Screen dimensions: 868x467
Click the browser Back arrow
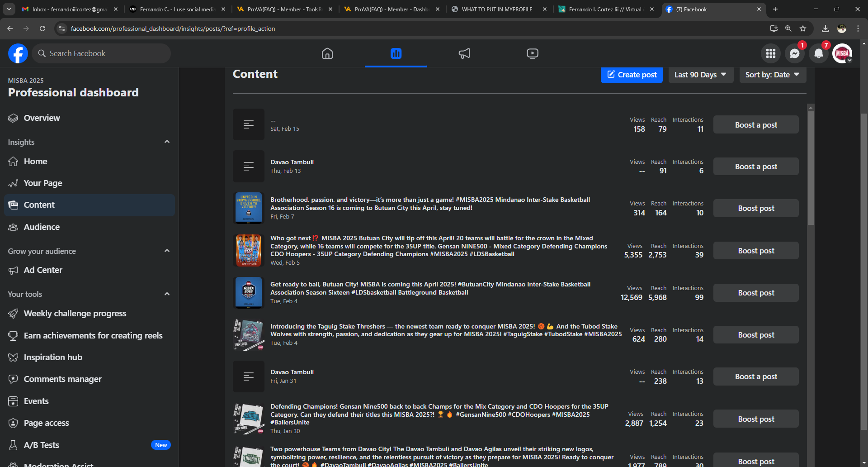click(10, 29)
